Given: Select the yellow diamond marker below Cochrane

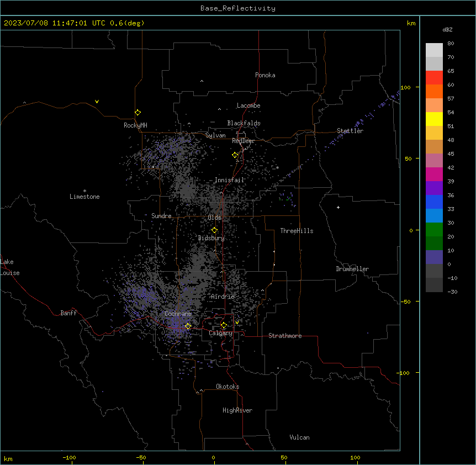Looking at the screenshot, I should click(x=188, y=326).
